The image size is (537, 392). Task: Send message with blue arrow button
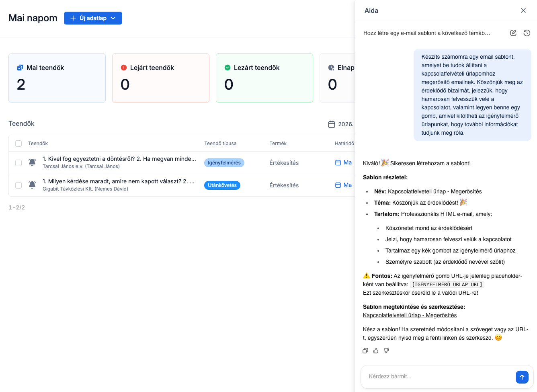tap(522, 377)
